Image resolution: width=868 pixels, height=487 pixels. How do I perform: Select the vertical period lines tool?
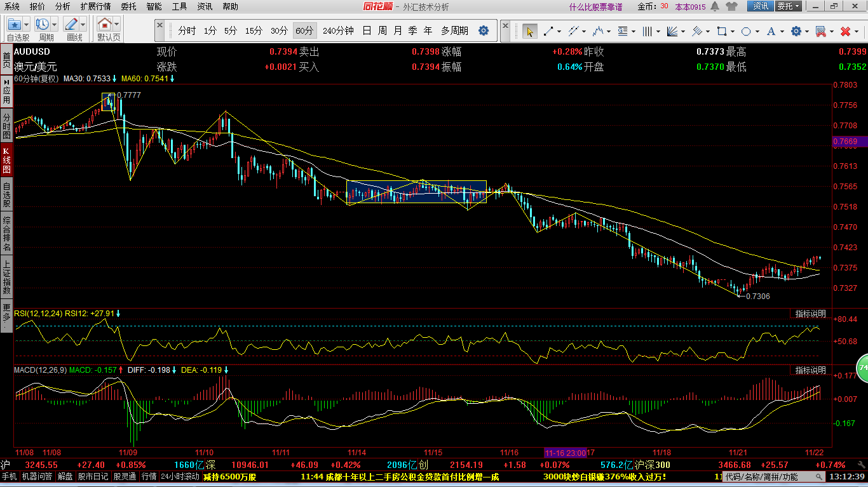(x=648, y=31)
